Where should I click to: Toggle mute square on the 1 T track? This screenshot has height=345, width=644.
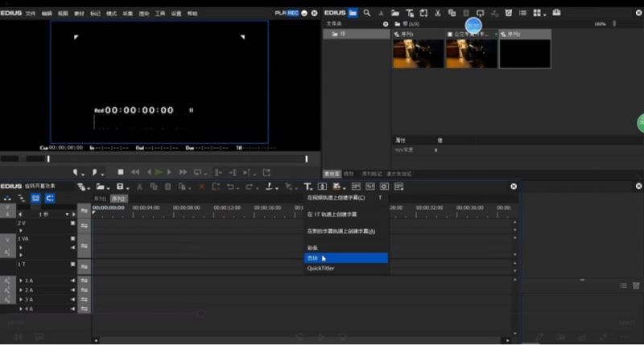pyautogui.click(x=72, y=265)
